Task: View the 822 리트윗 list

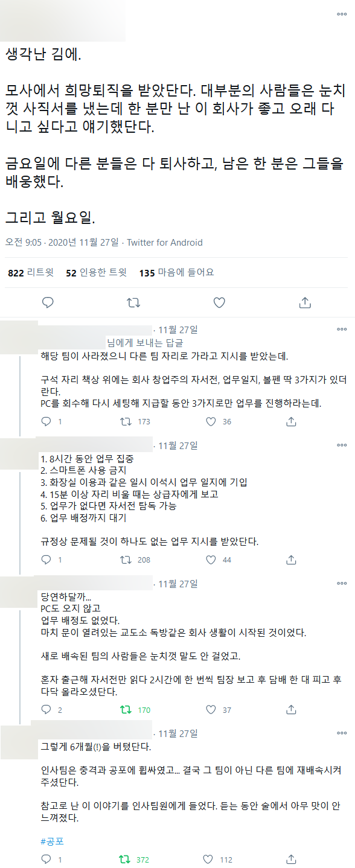Action: pyautogui.click(x=30, y=273)
